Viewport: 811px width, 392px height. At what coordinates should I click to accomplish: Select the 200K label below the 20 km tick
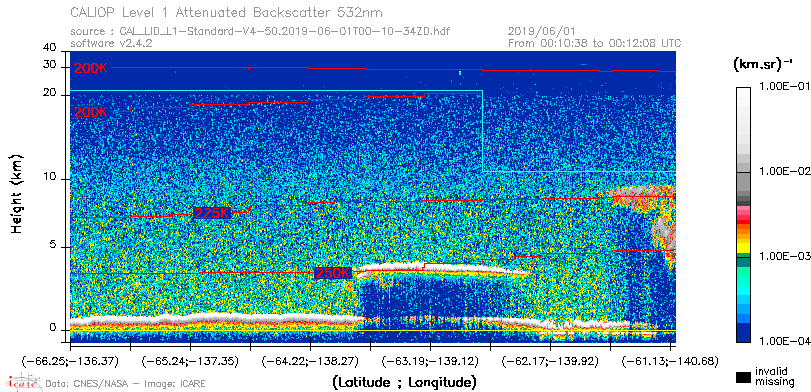pos(91,112)
